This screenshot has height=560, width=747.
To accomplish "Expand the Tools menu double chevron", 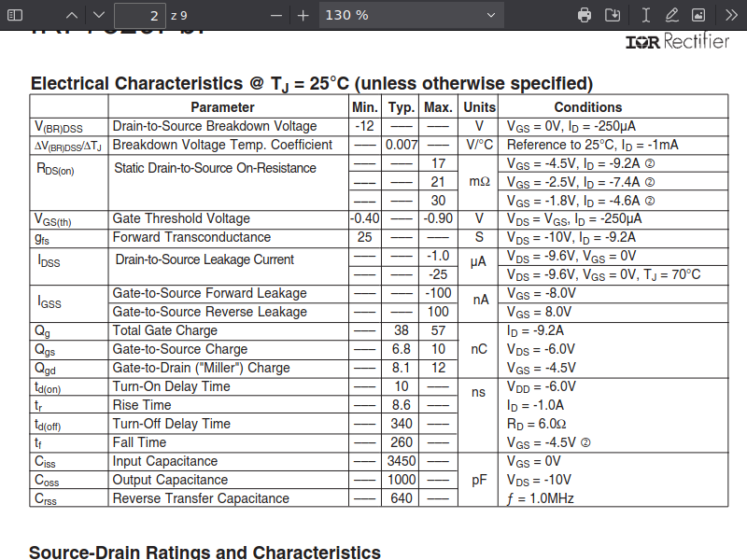I will [729, 15].
